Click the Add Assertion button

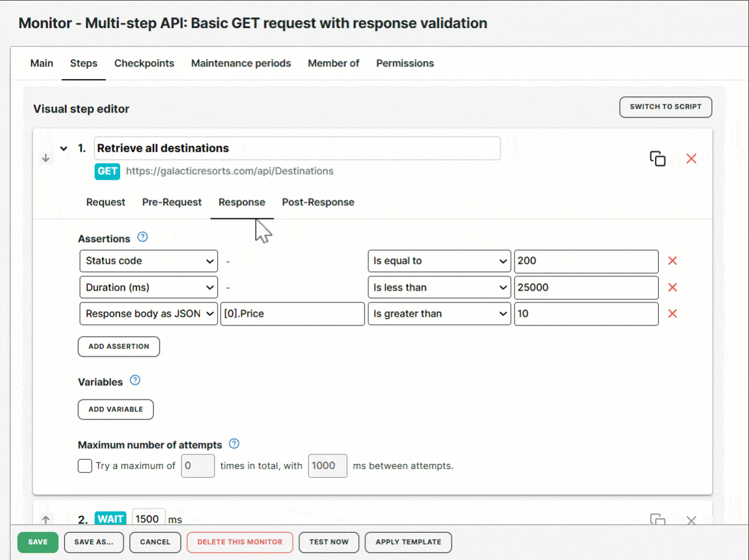tap(119, 347)
